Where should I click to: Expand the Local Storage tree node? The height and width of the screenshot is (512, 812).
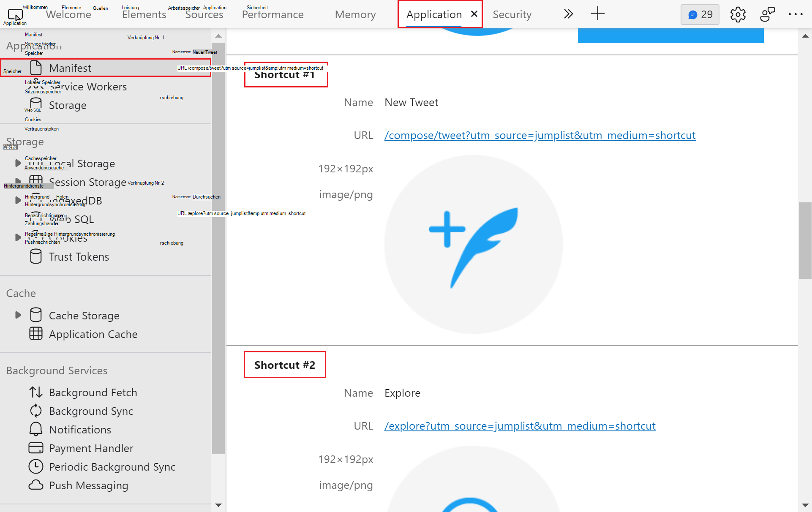(x=18, y=163)
